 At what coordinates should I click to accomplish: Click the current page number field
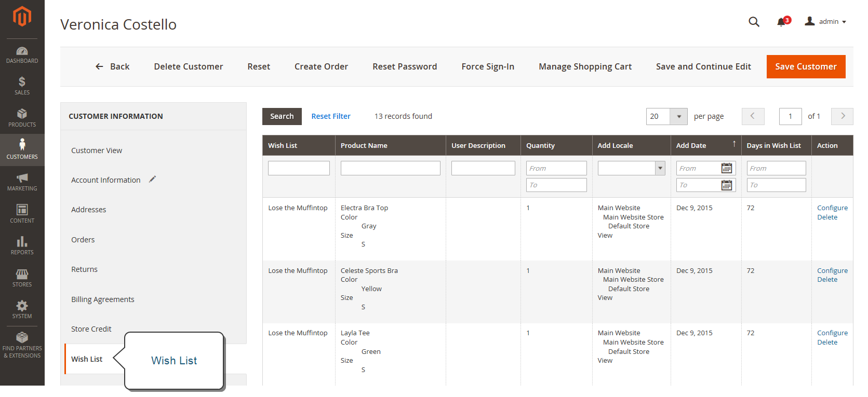point(791,116)
